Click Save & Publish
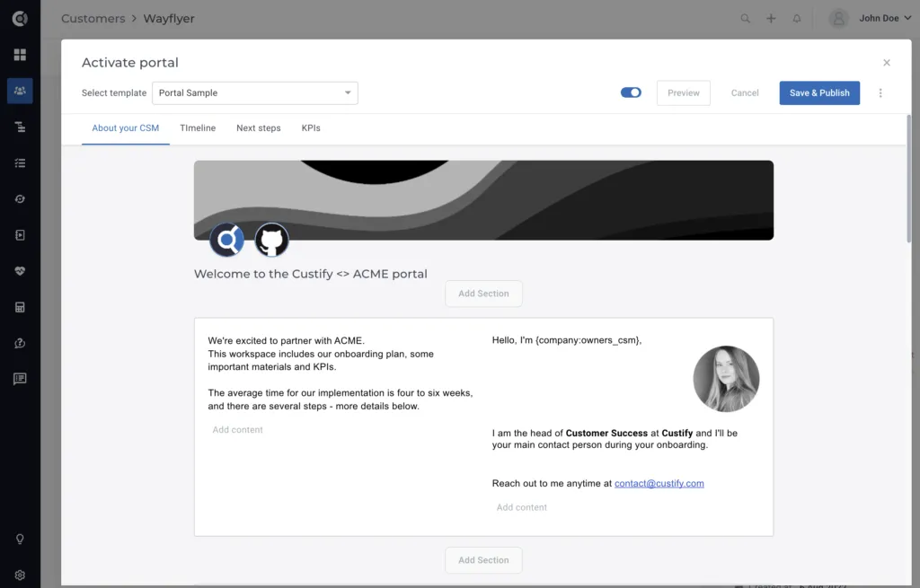The image size is (920, 588). [x=819, y=92]
